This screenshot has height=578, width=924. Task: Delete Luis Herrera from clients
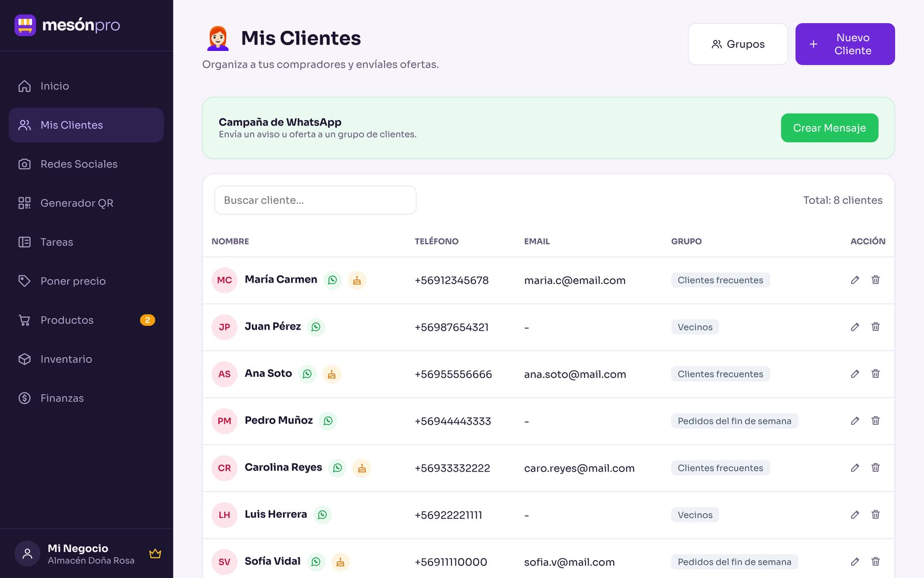[x=875, y=514]
